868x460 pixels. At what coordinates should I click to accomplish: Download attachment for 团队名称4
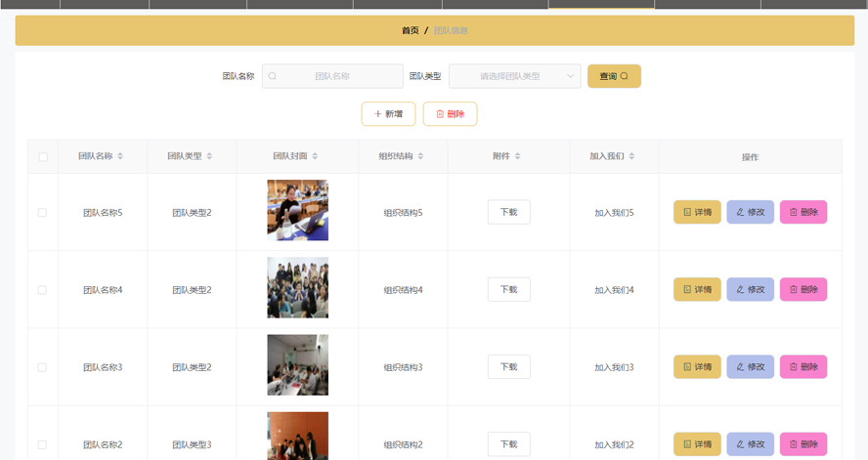(508, 290)
